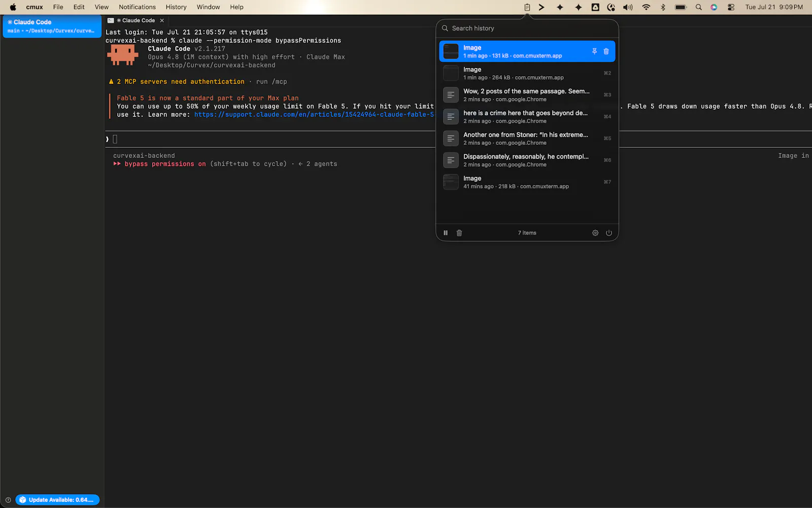Select the 218 kB Image from 41 mins ago
The width and height of the screenshot is (812, 508).
pos(527,182)
